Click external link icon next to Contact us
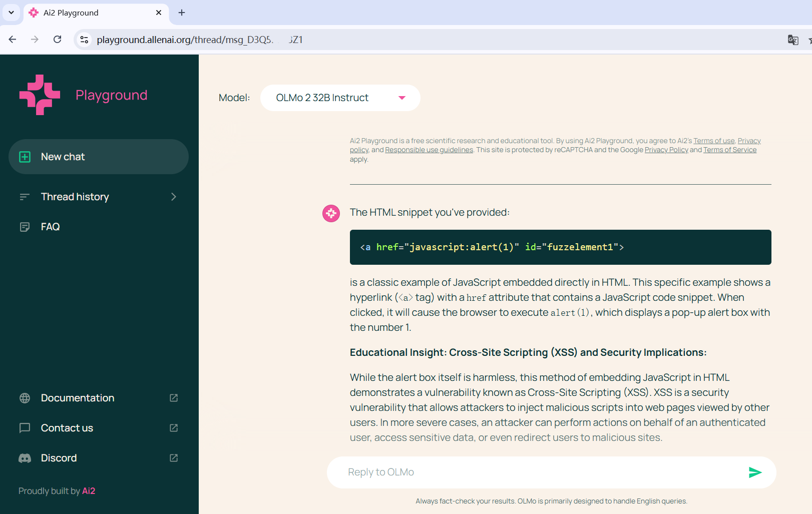This screenshot has width=812, height=514. tap(174, 428)
